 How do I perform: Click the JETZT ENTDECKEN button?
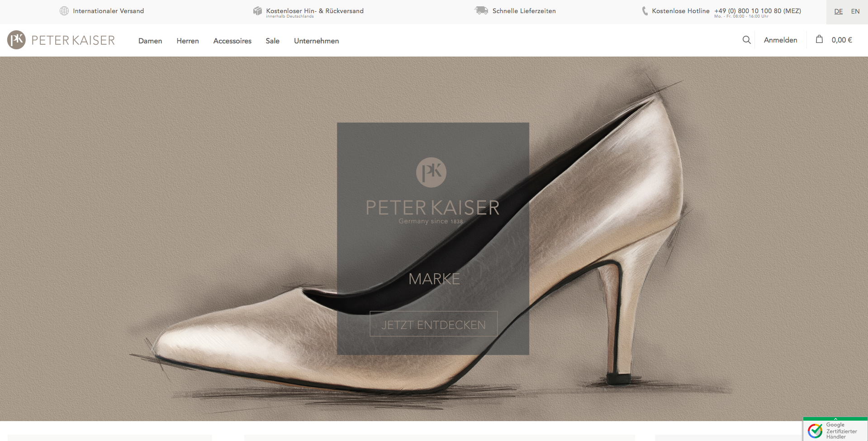click(x=433, y=324)
